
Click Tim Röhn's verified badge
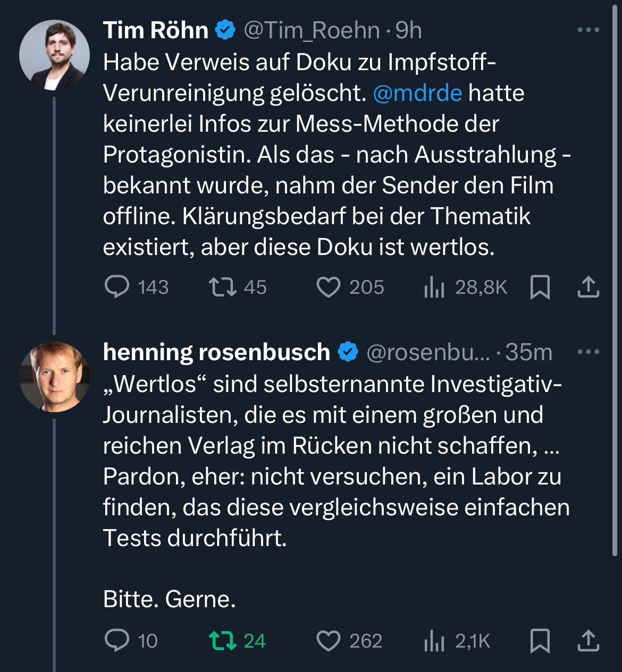tap(225, 30)
